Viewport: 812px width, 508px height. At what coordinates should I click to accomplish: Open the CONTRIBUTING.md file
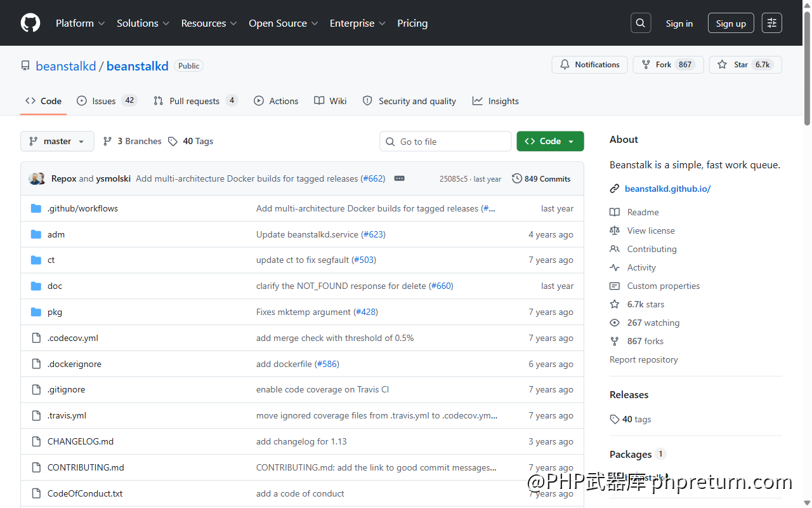(86, 467)
